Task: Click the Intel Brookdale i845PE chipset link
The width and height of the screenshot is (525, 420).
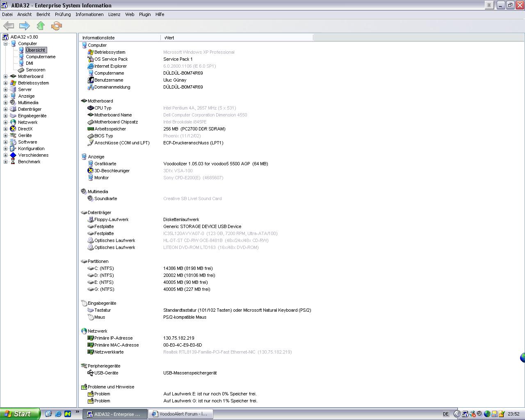Action: (185, 122)
